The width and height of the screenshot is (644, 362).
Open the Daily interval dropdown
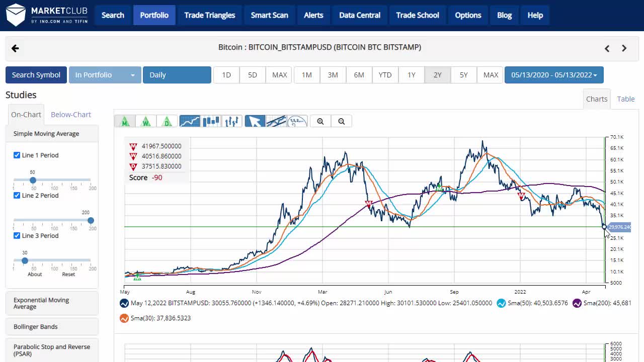click(x=177, y=75)
